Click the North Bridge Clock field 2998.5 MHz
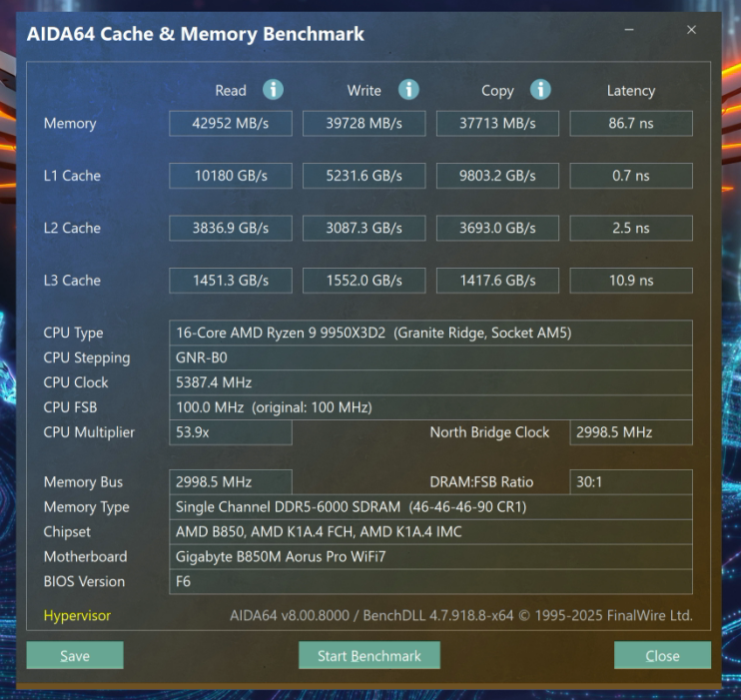Viewport: 741px width, 700px height. [631, 432]
